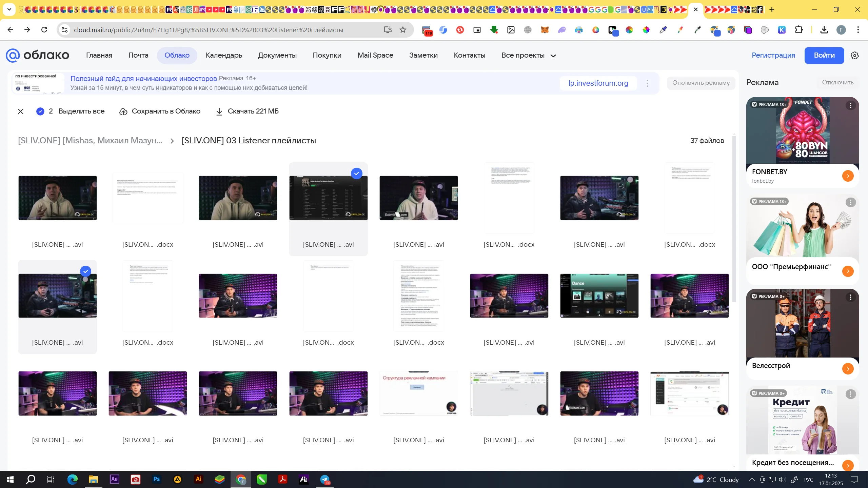The image size is (868, 488).
Task: Clear the selection with the X icon
Action: point(21,111)
